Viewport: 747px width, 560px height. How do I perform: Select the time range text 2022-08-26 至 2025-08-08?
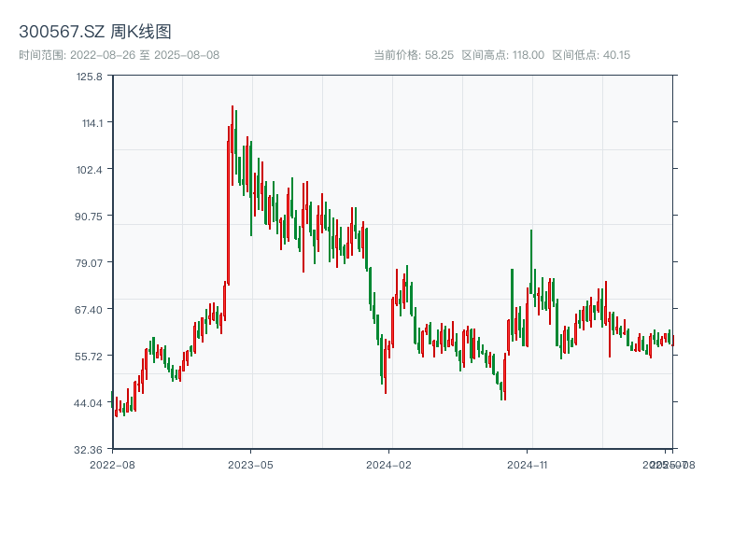coord(145,55)
